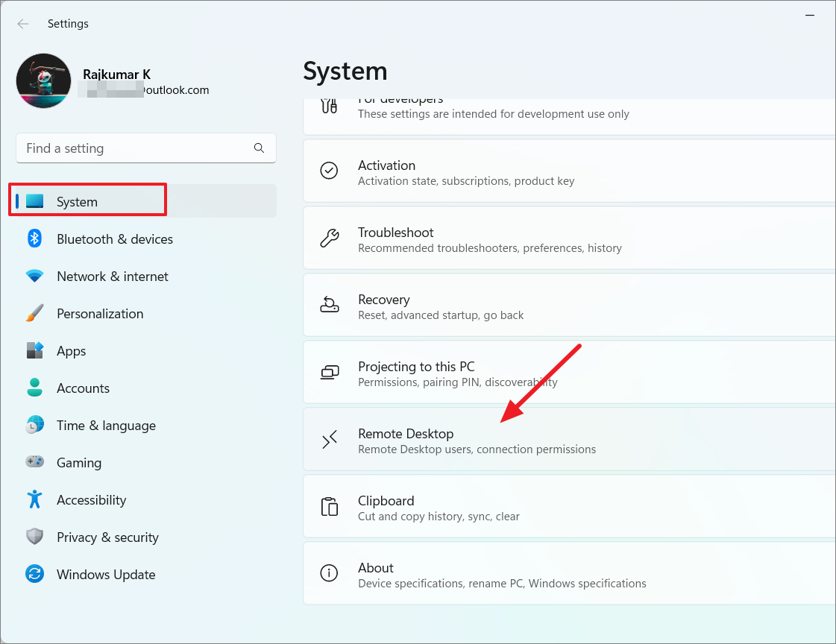Click 'Remote Desktop users, connection permissions' text

(477, 449)
